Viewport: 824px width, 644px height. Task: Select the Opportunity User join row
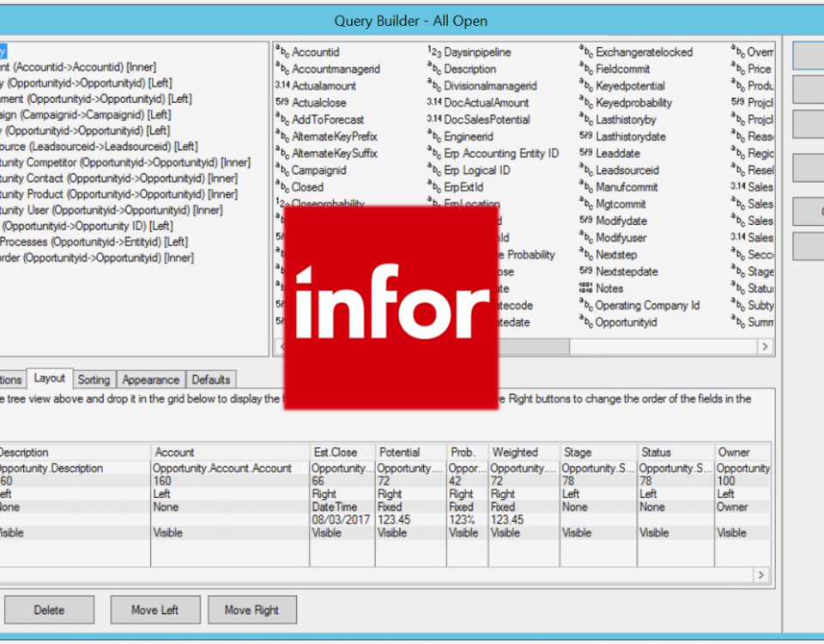click(x=112, y=210)
